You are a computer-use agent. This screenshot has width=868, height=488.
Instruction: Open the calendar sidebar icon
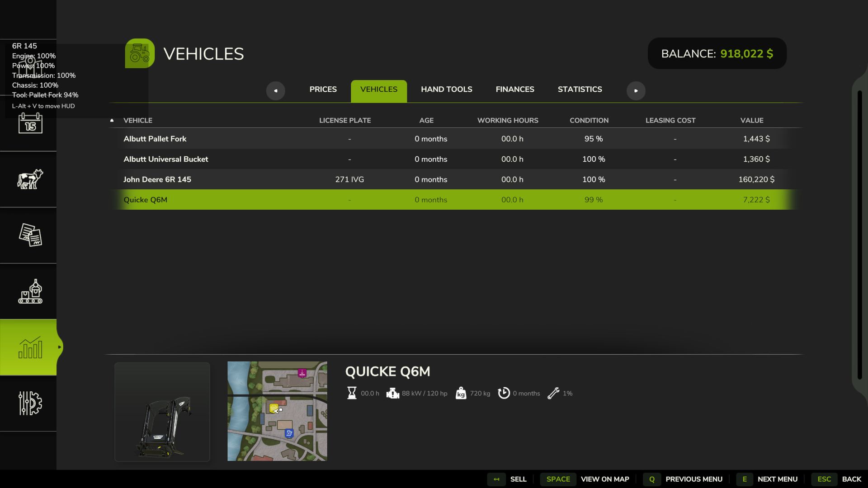(x=30, y=123)
